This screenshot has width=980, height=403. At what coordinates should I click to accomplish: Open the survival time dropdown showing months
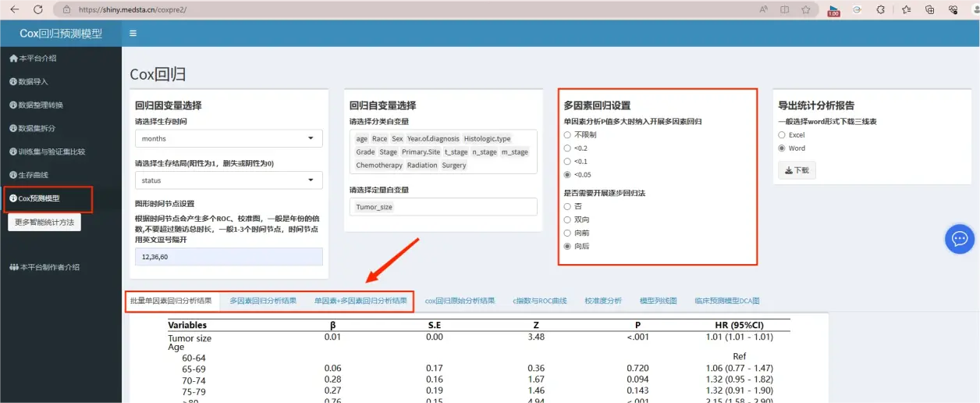point(229,138)
